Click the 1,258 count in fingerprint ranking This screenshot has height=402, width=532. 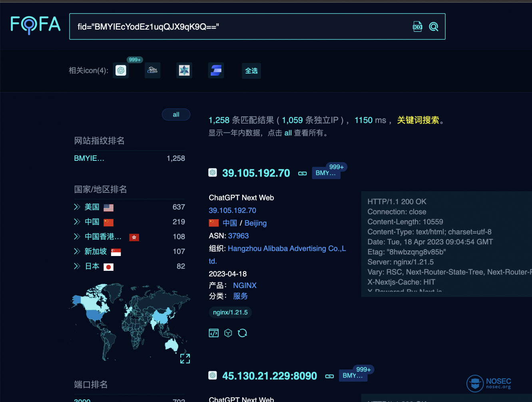click(x=176, y=158)
